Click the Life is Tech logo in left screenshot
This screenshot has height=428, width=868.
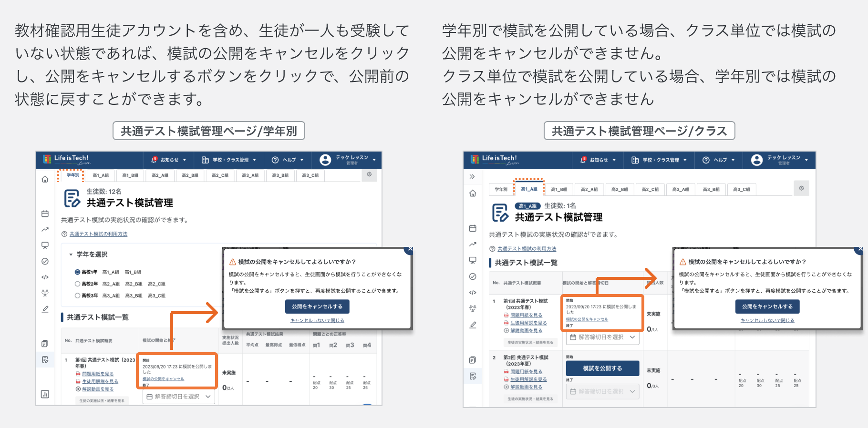(x=66, y=159)
